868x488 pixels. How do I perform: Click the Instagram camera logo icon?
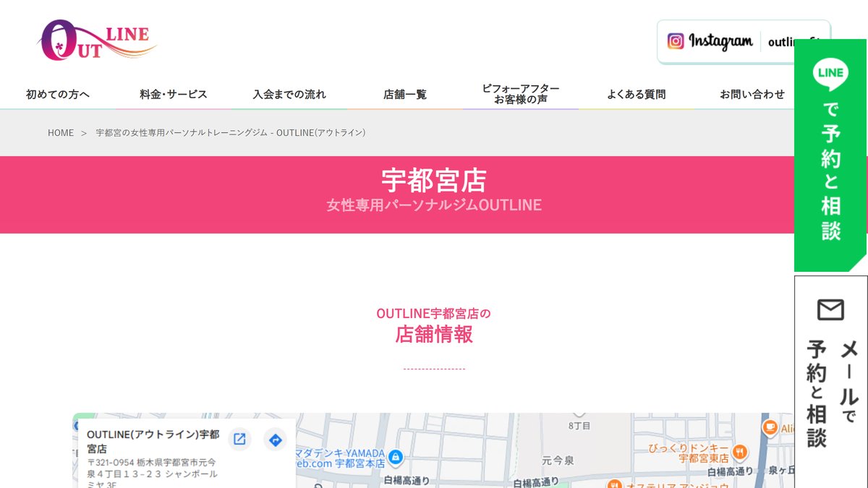click(676, 41)
